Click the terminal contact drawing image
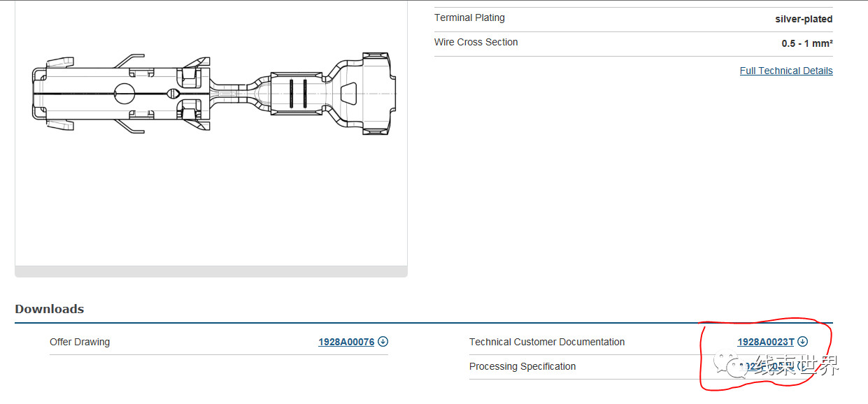This screenshot has width=868, height=404. tap(214, 94)
